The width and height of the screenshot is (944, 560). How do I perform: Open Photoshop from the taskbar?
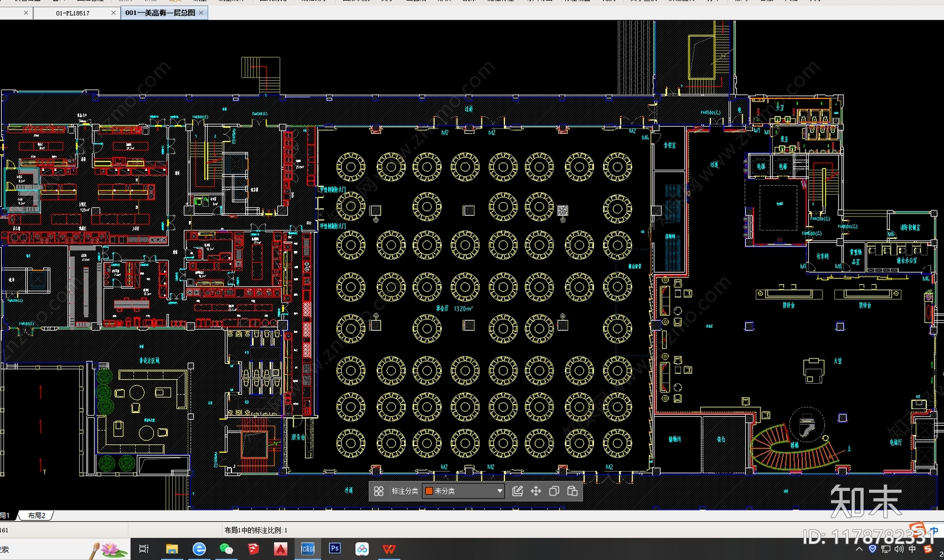(335, 548)
